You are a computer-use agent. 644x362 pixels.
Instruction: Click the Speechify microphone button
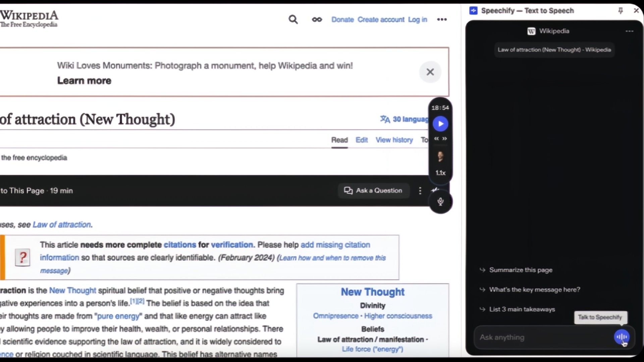pyautogui.click(x=440, y=201)
